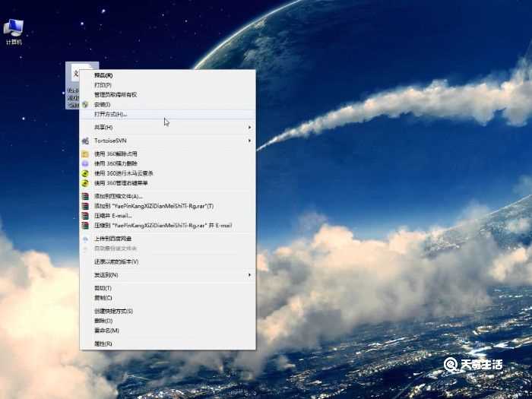Expand the TortoiseSVN submenu

pyautogui.click(x=168, y=141)
